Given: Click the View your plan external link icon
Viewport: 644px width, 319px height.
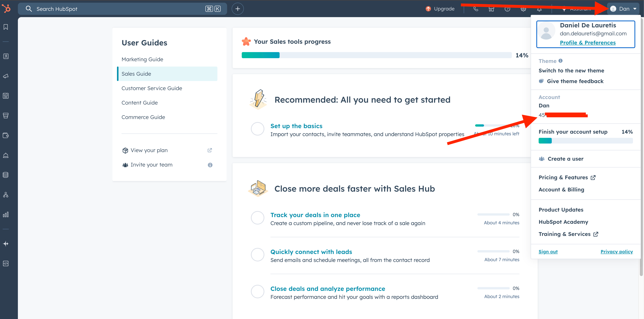Looking at the screenshot, I should [210, 150].
